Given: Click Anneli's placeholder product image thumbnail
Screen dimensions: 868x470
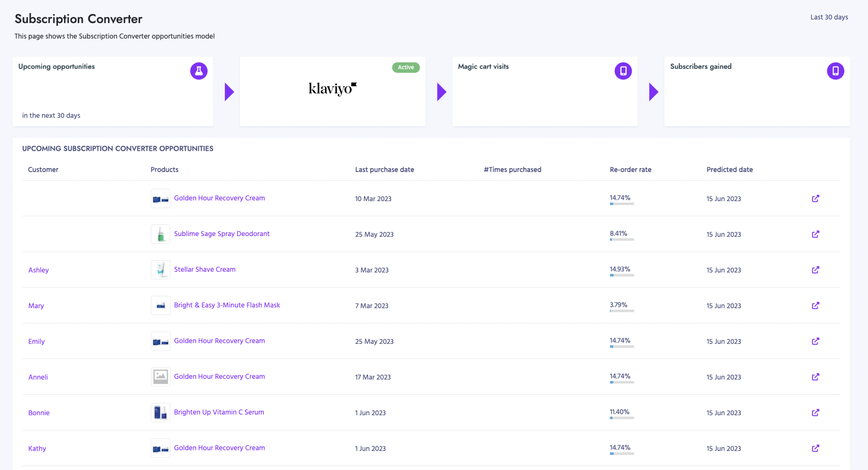Looking at the screenshot, I should (x=160, y=377).
